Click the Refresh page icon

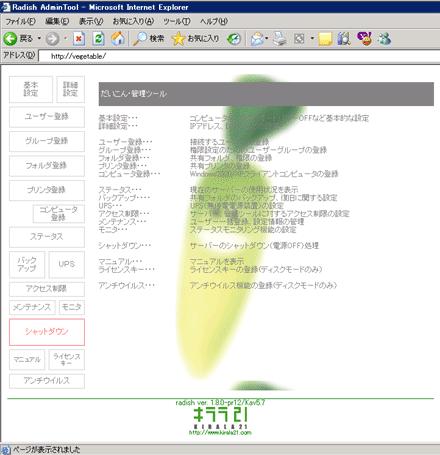99,39
